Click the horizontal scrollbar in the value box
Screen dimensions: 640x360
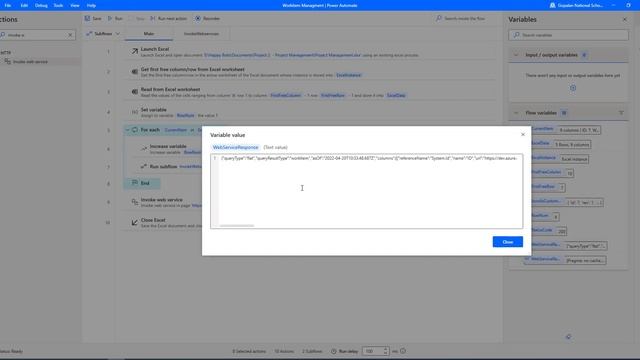pyautogui.click(x=237, y=225)
